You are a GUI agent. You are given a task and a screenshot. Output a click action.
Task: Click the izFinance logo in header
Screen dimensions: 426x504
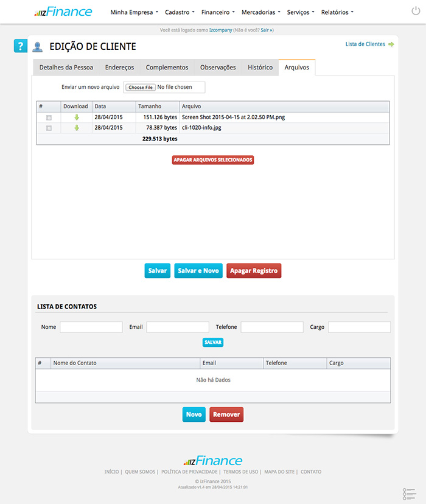tap(63, 12)
